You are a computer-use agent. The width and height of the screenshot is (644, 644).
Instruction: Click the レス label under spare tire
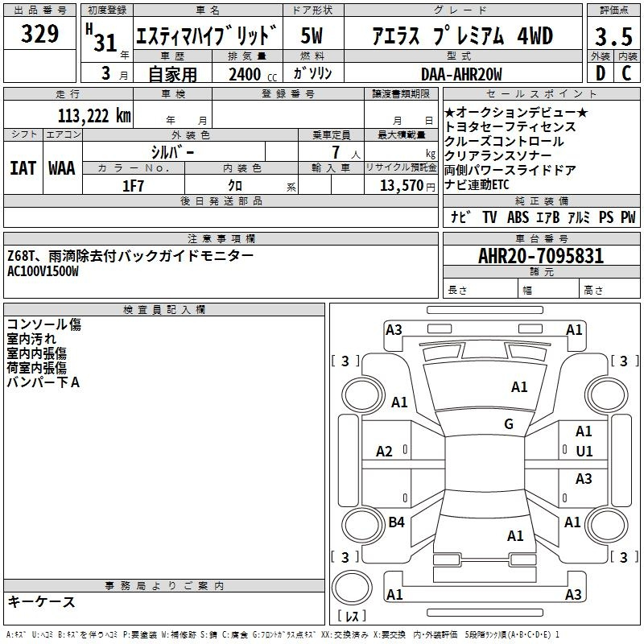(x=351, y=617)
